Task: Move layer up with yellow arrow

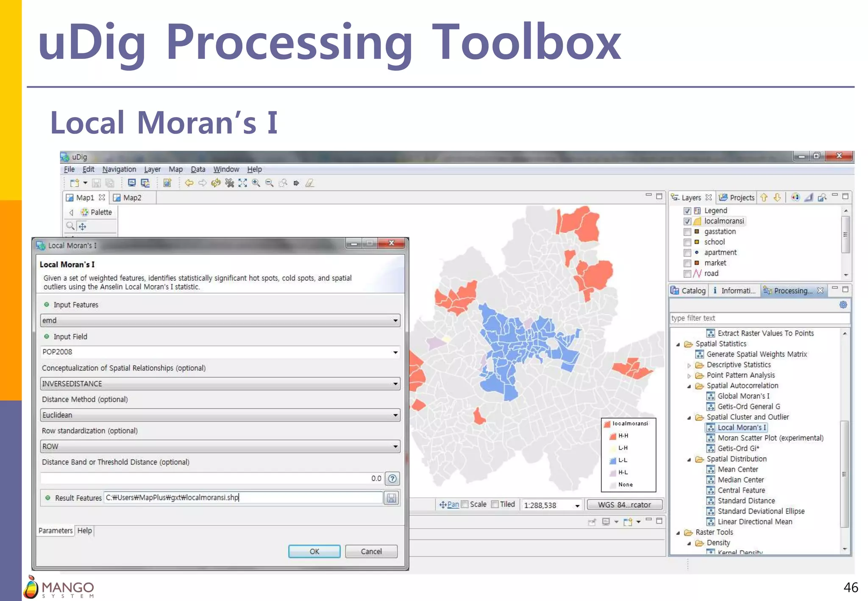Action: click(x=764, y=198)
